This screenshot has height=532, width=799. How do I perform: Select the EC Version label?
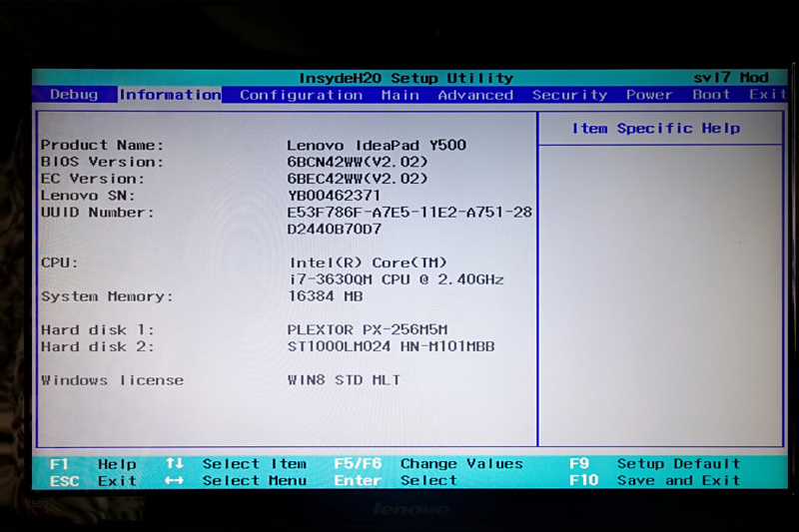click(92, 179)
